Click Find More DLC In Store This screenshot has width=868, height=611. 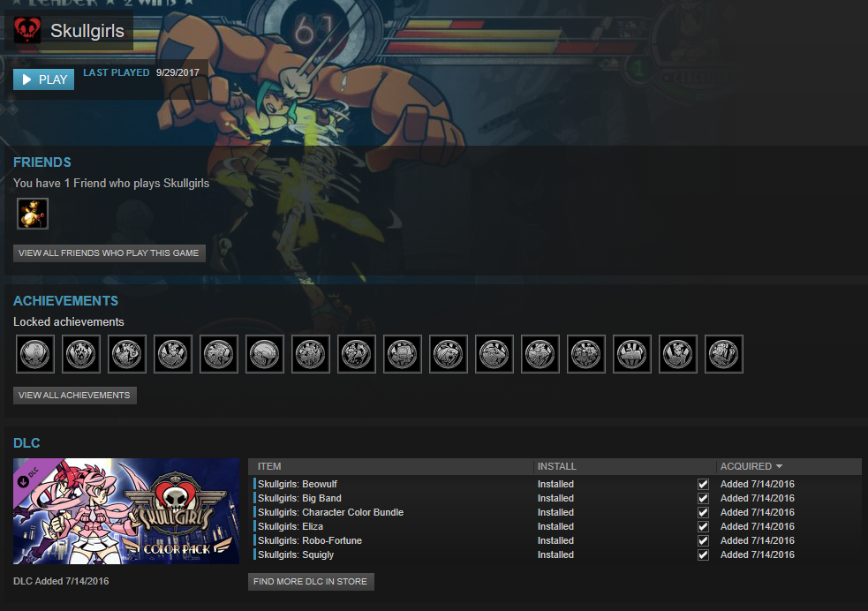[311, 582]
